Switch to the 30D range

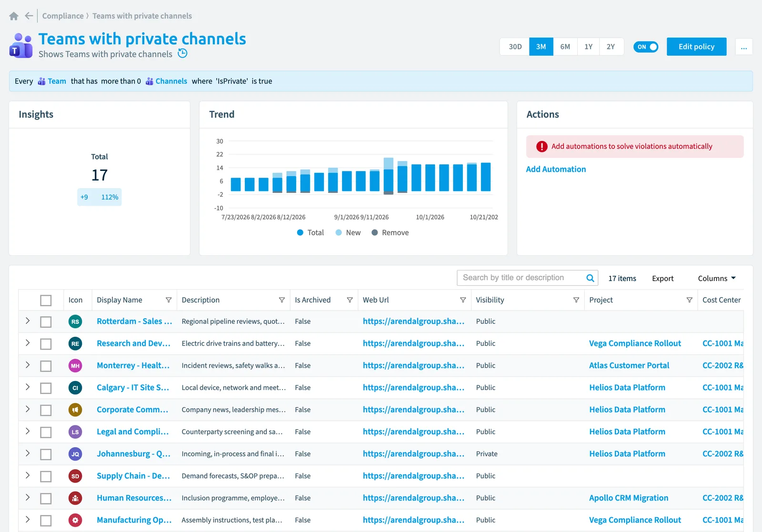coord(515,47)
